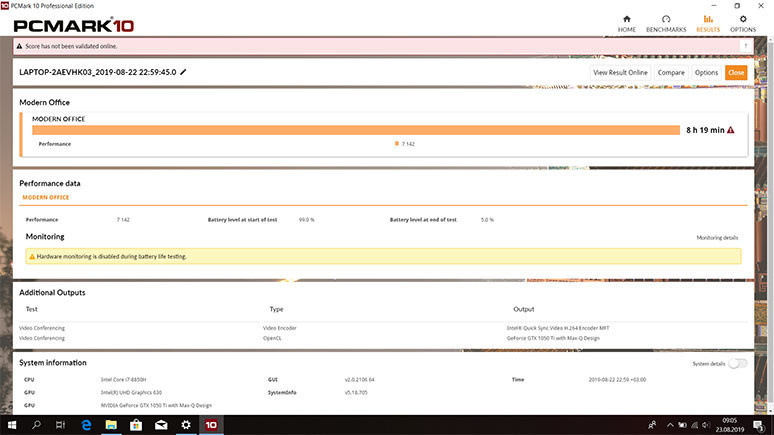Viewport: 774px width, 435px height.
Task: Click the PCMARK 10 logo
Action: click(74, 26)
